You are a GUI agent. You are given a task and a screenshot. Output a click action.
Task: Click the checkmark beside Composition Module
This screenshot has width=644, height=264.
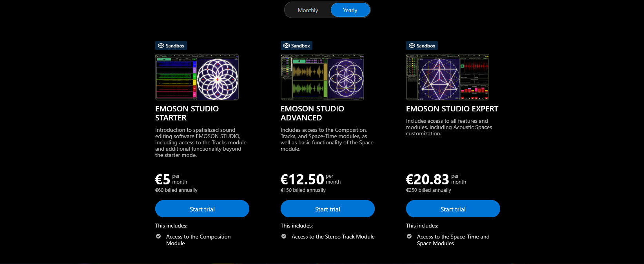tap(158, 236)
